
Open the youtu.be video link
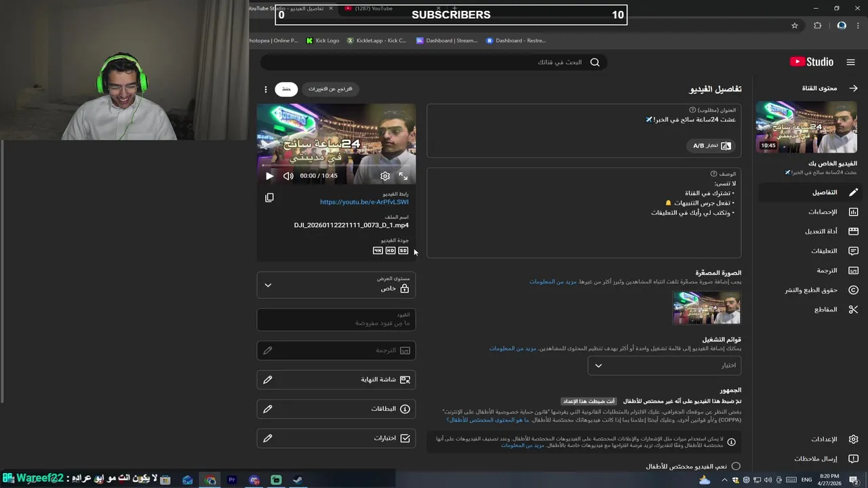(x=364, y=202)
